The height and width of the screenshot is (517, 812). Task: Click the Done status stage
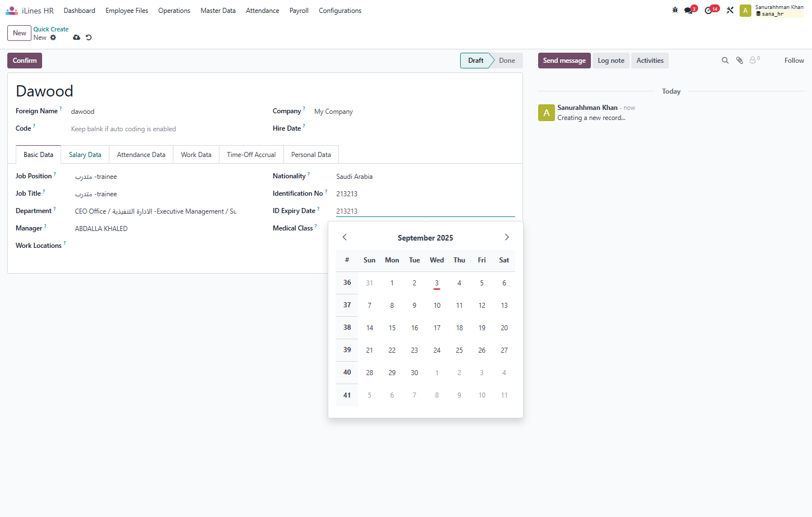pos(507,61)
